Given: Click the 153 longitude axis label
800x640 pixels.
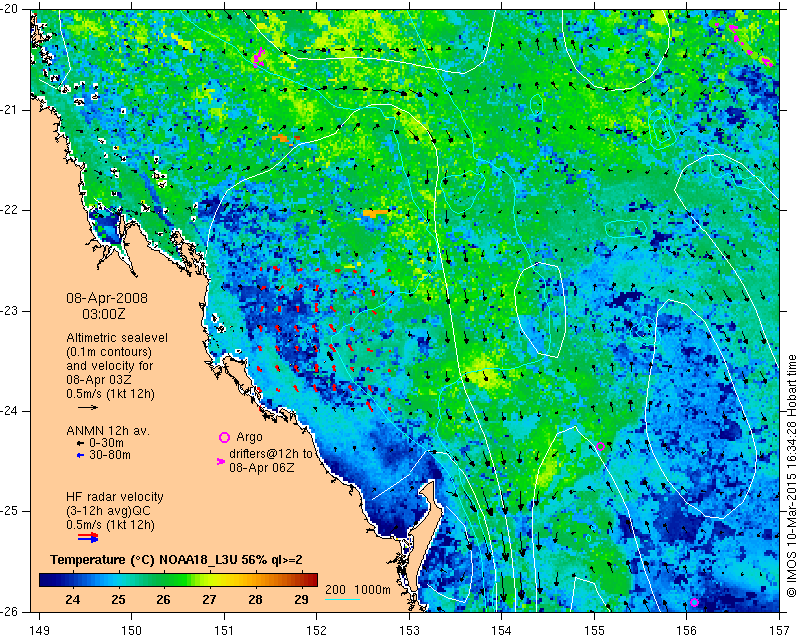Looking at the screenshot, I should pyautogui.click(x=409, y=631).
